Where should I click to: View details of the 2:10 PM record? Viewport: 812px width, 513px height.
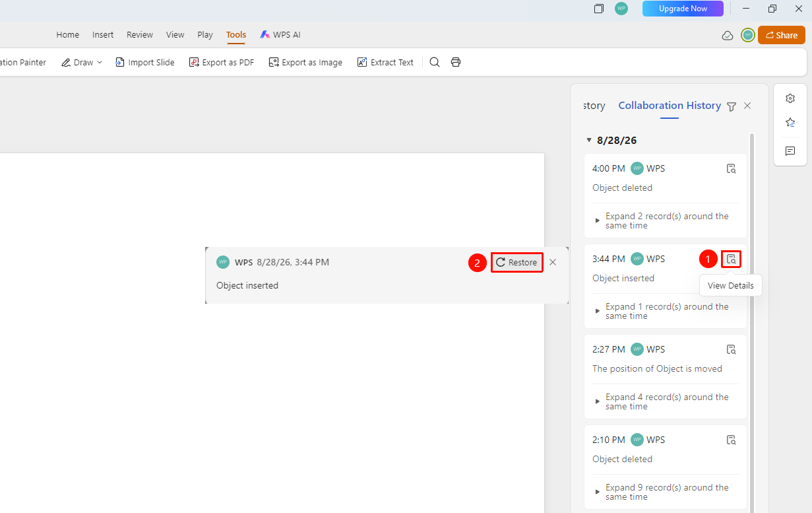(731, 440)
